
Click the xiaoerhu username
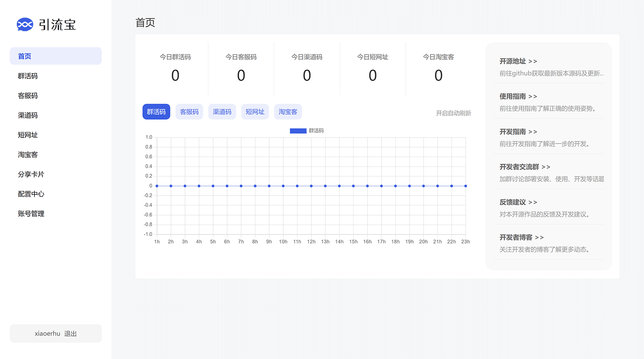pyautogui.click(x=47, y=334)
